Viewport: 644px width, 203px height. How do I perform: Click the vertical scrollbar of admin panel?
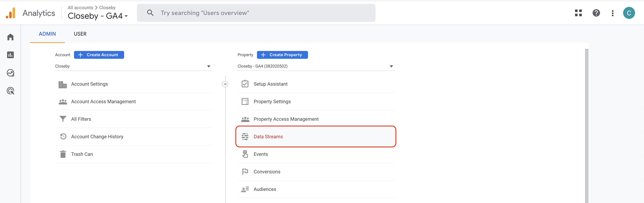pos(586,126)
